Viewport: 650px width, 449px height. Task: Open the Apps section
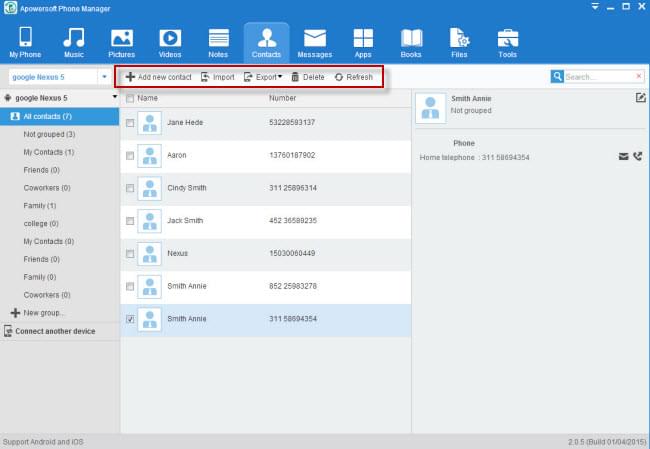click(363, 43)
